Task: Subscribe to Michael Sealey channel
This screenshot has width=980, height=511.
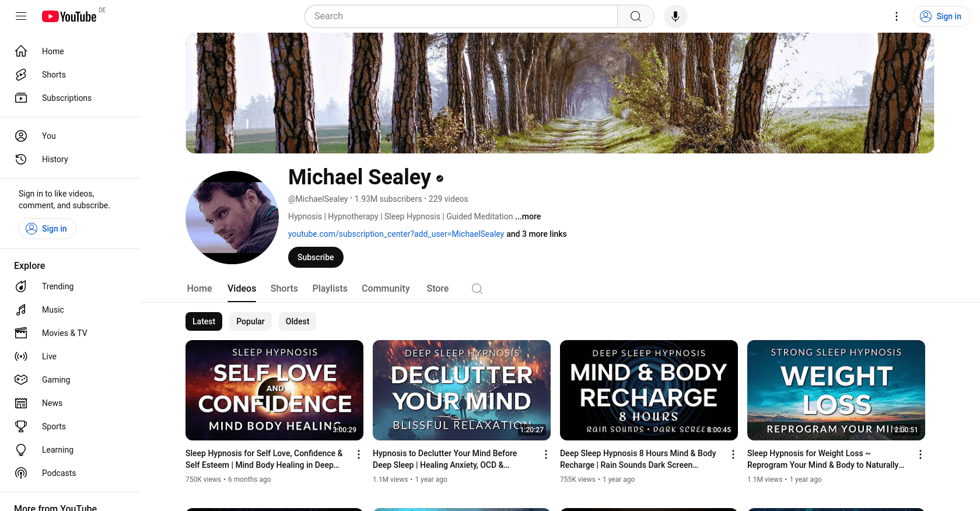Action: point(316,257)
